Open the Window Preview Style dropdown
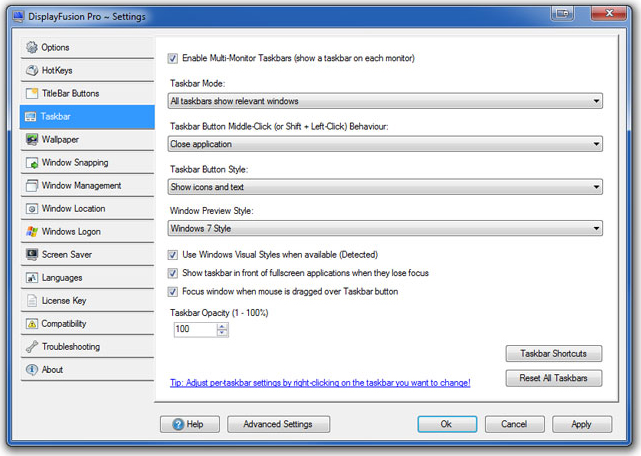 [385, 228]
